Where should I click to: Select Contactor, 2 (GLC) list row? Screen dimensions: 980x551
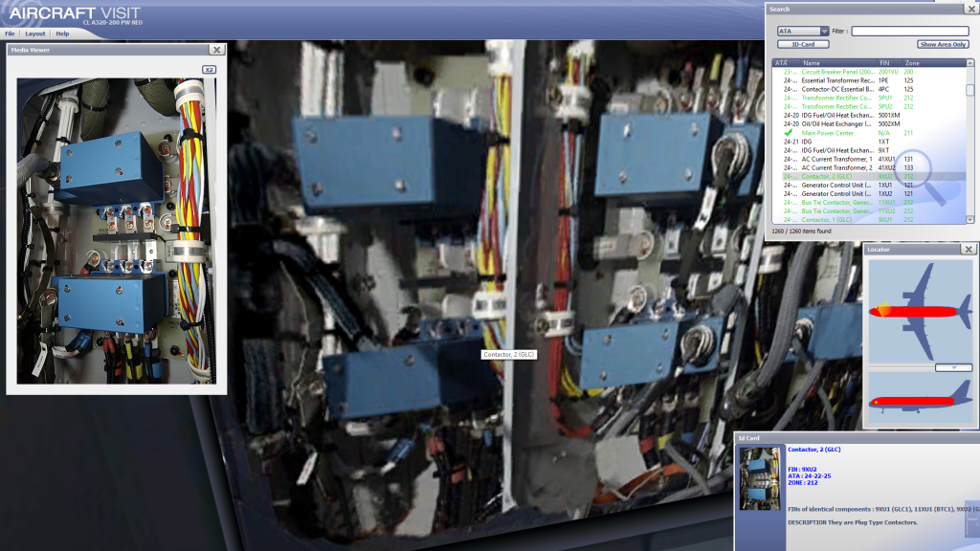[869, 177]
